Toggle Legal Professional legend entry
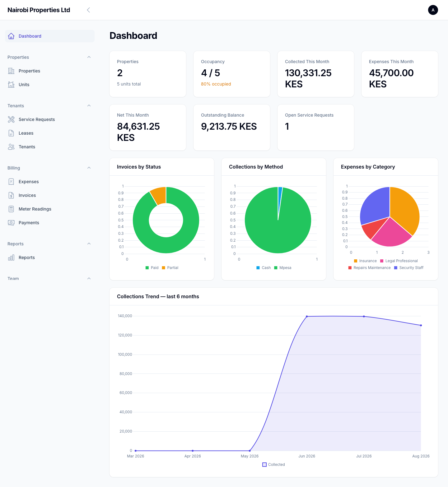This screenshot has width=448, height=487. tap(399, 261)
